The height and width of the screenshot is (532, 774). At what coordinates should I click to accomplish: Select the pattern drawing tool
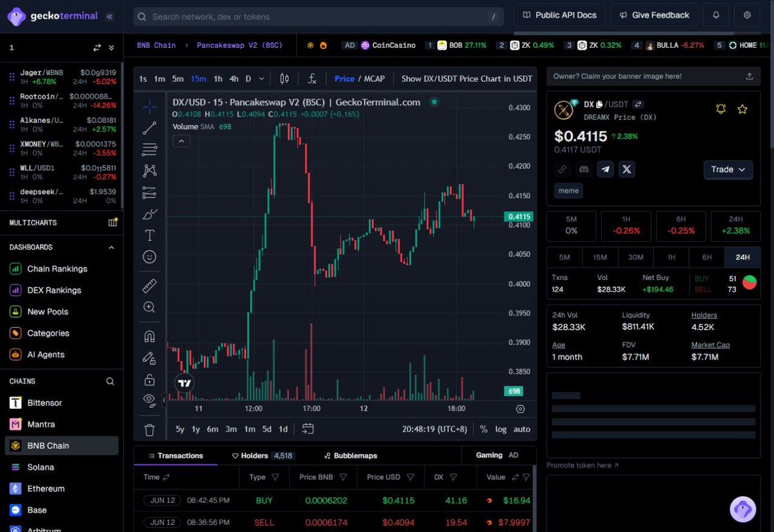tap(150, 171)
